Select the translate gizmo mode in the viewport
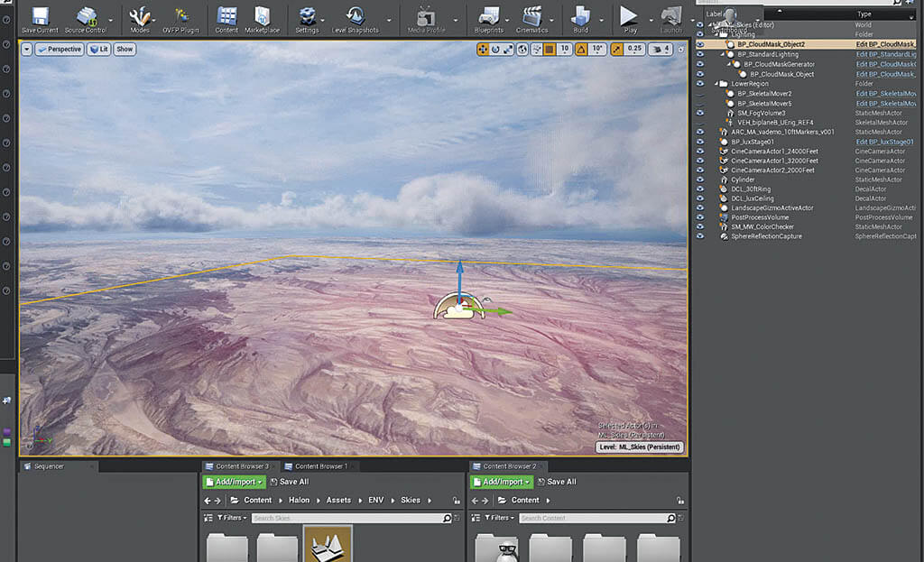Viewport: 924px width, 562px height. 483,50
